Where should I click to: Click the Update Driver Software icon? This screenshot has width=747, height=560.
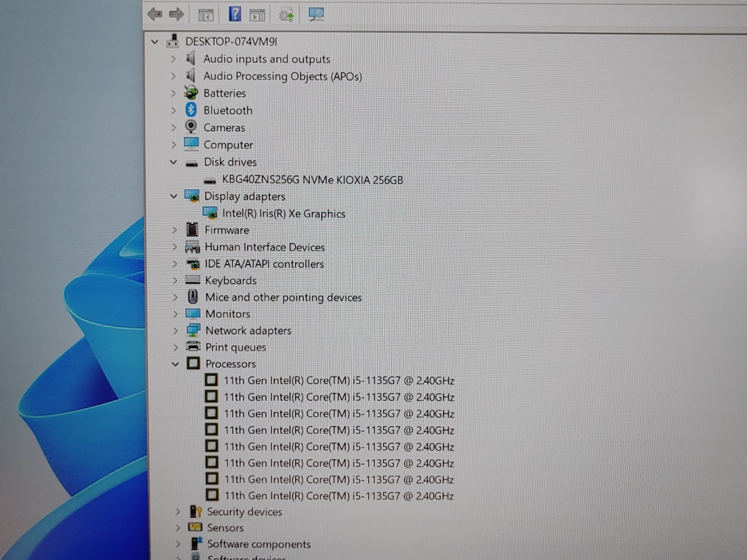(x=286, y=14)
